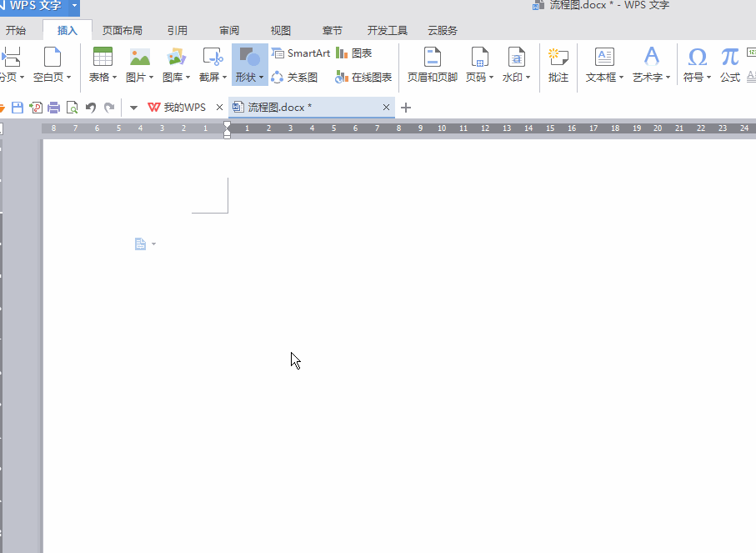Screen dimensions: 756x553
Task: Insert a text box (文本框)
Action: click(604, 64)
